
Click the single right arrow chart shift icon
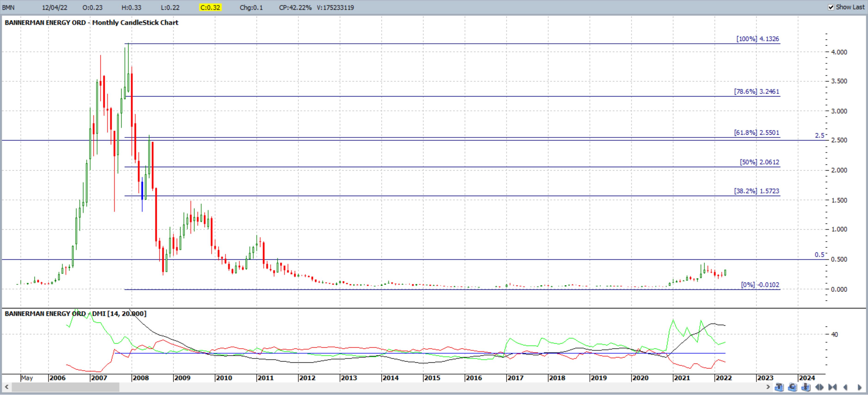click(859, 387)
